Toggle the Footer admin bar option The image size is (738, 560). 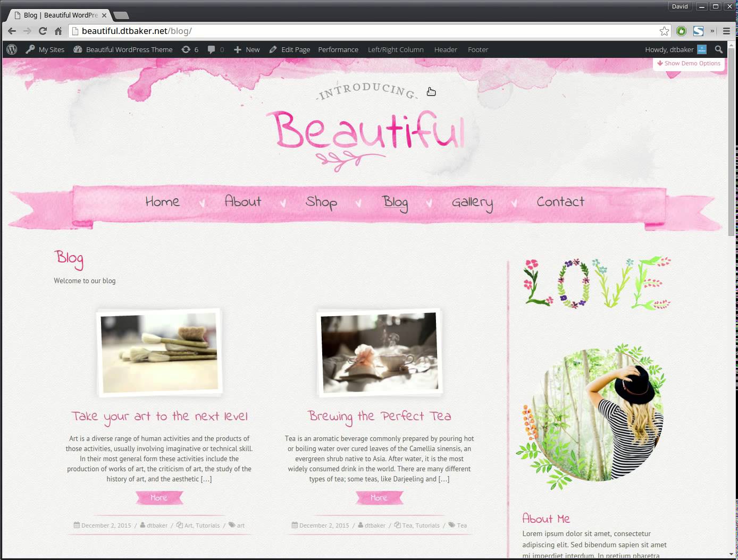477,49
